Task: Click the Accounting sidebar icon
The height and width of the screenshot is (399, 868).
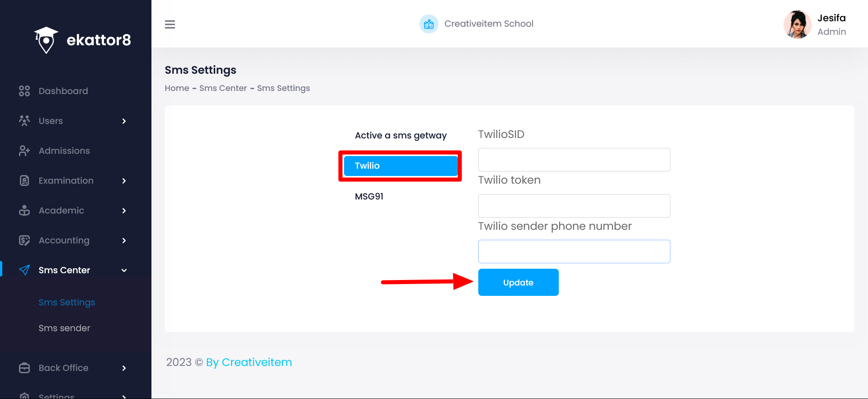Action: [24, 240]
